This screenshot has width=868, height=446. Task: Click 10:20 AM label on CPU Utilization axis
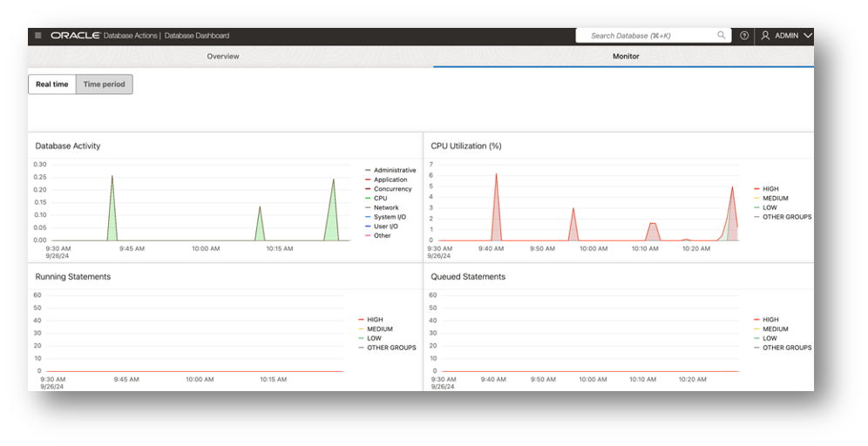696,248
